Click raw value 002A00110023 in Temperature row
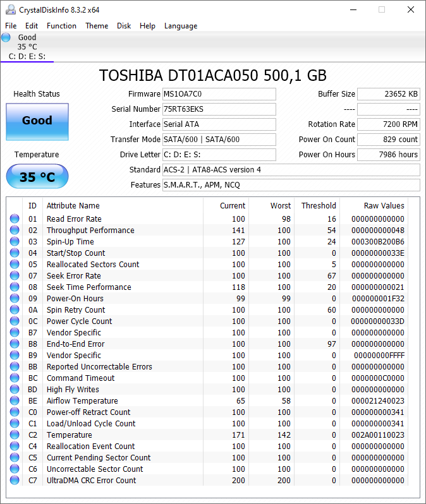Screen dimensions: 426x504 pos(378,435)
